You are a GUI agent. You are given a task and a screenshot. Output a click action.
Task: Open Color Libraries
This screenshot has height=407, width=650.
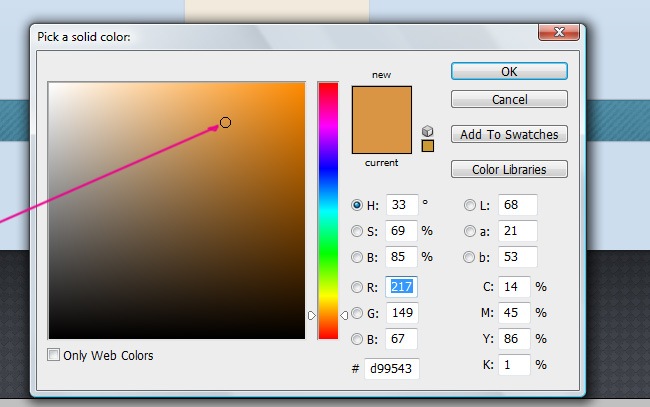coord(509,169)
